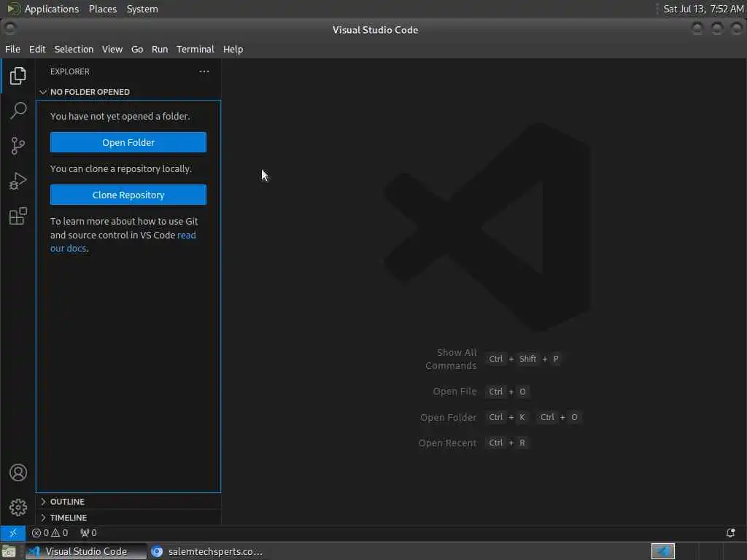Screen dimensions: 747x560
Task: Open the Selection menu
Action: (x=74, y=49)
